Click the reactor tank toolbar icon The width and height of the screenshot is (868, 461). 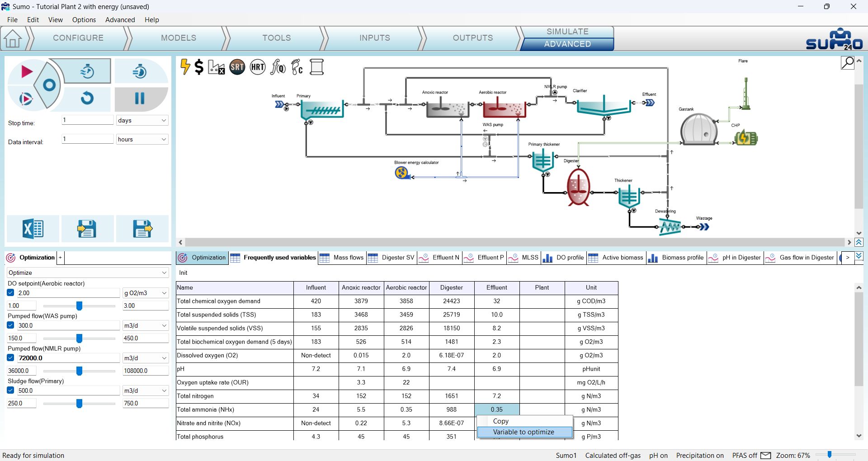coord(317,67)
